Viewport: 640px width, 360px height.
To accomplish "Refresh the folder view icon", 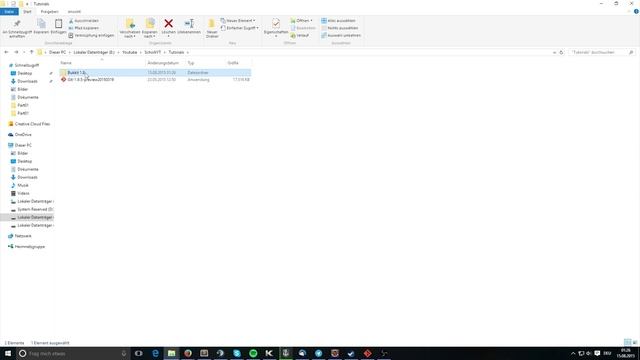I will pyautogui.click(x=561, y=52).
